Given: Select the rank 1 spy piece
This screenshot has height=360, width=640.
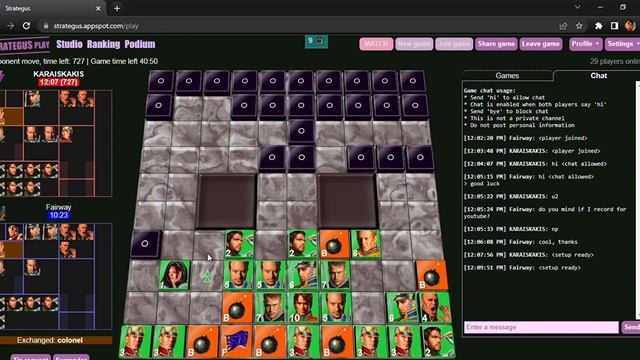Looking at the screenshot, I should coord(174,275).
